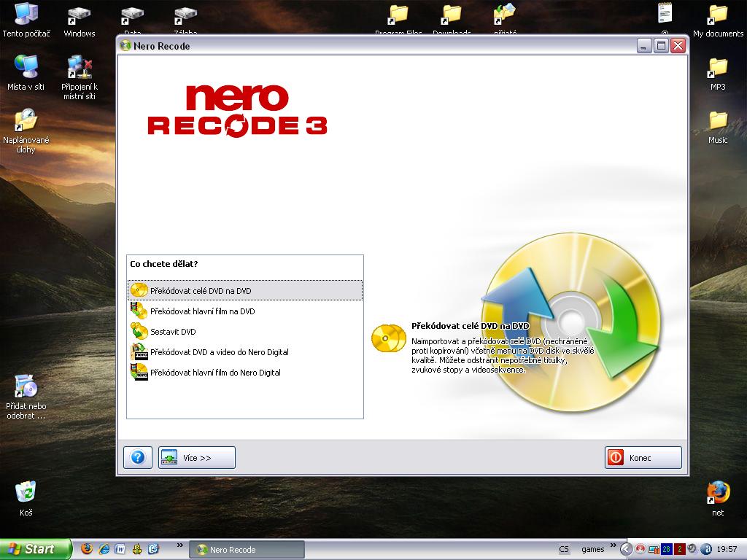The width and height of the screenshot is (747, 560).
Task: Select 'Překódovat hlavní film na DVD' option
Action: coord(245,311)
